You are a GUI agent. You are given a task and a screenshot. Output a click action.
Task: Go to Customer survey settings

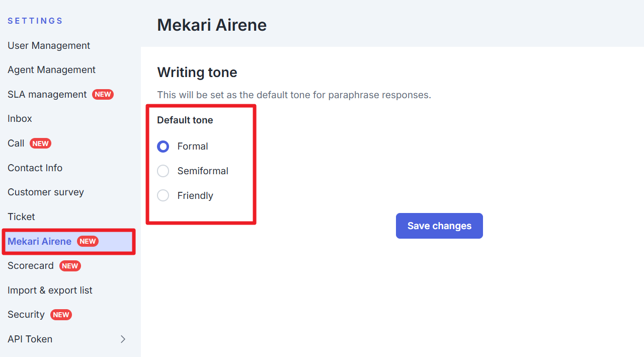coord(46,192)
